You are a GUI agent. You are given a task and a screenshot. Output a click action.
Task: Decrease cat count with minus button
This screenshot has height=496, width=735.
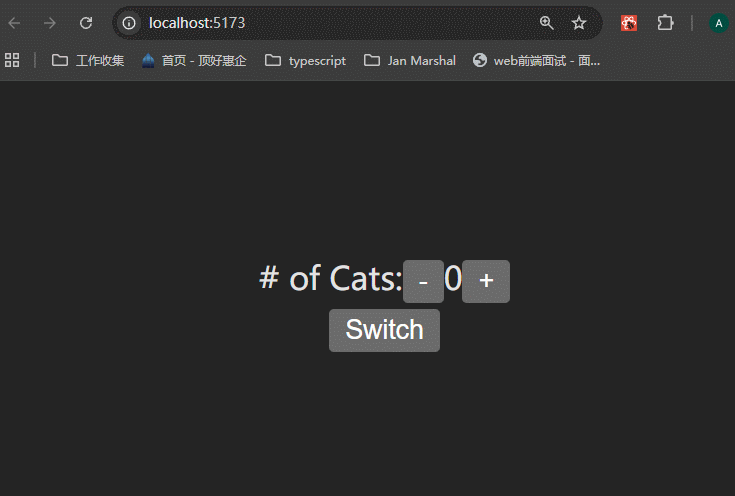tap(423, 282)
